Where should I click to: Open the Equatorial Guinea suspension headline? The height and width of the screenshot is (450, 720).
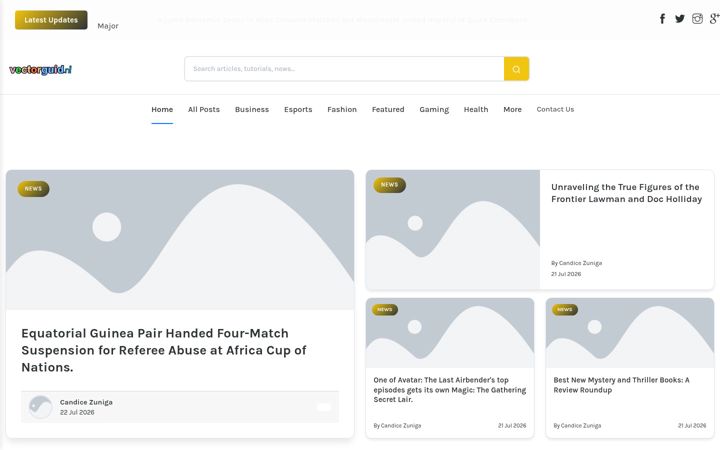163,350
